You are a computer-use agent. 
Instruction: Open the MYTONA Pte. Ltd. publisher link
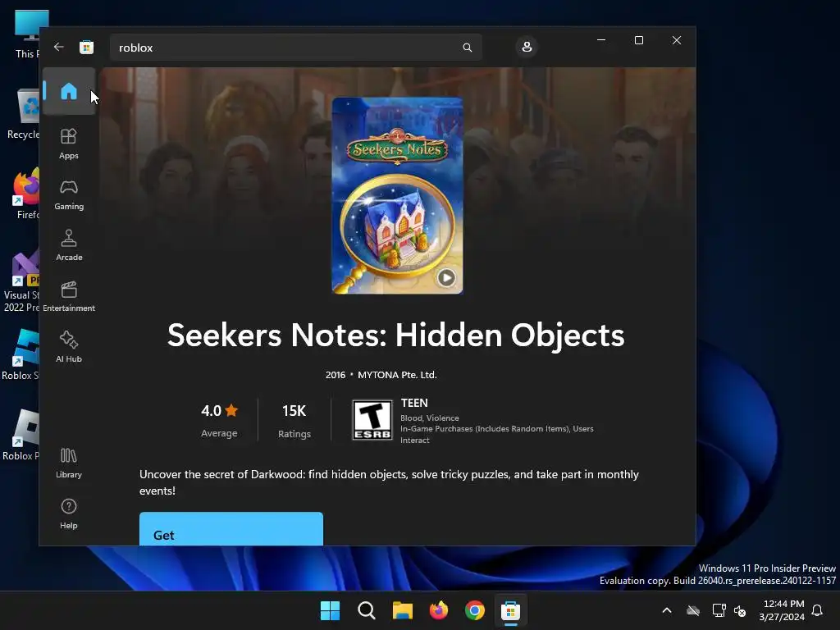[397, 375]
